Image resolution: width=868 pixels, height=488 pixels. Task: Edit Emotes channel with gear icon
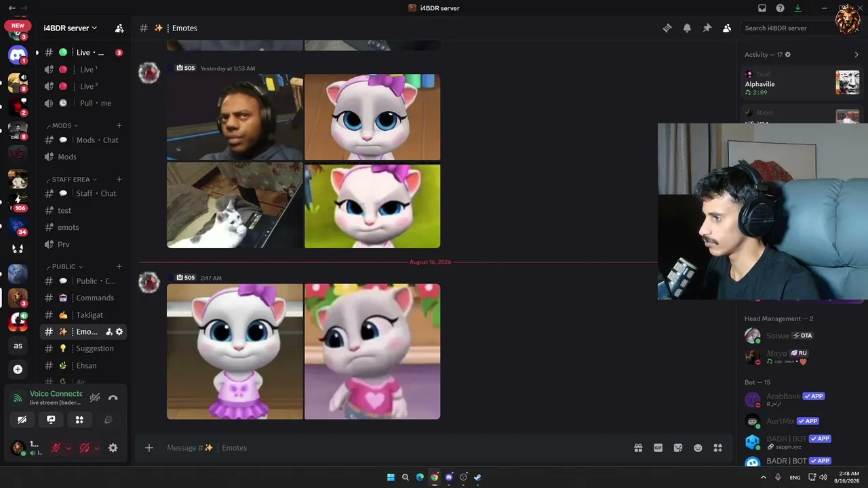point(119,331)
